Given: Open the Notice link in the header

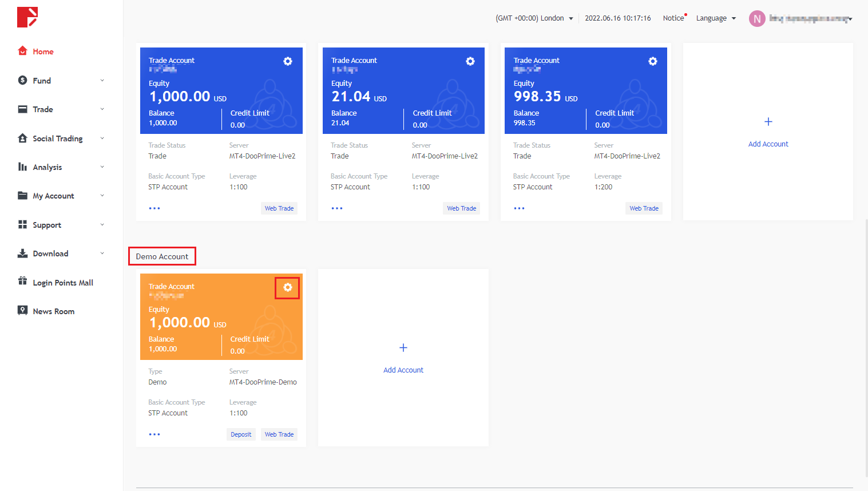Looking at the screenshot, I should pos(673,18).
